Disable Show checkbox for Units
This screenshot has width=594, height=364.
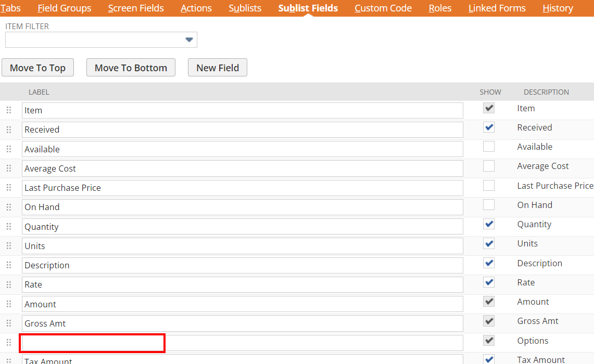coord(488,243)
